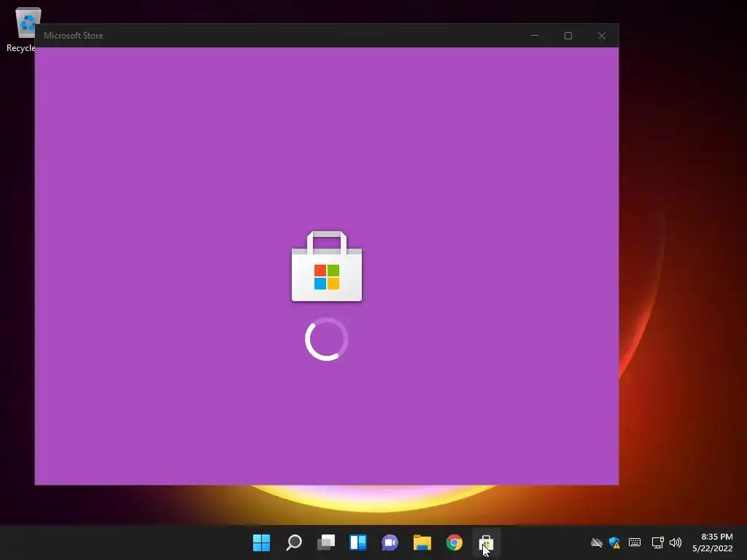Viewport: 747px width, 560px height.
Task: Launch Teams Chat from the taskbar
Action: click(x=390, y=542)
